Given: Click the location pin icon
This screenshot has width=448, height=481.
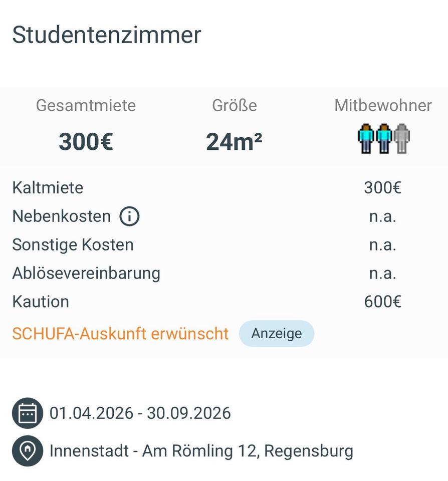Looking at the screenshot, I should click(x=27, y=451).
